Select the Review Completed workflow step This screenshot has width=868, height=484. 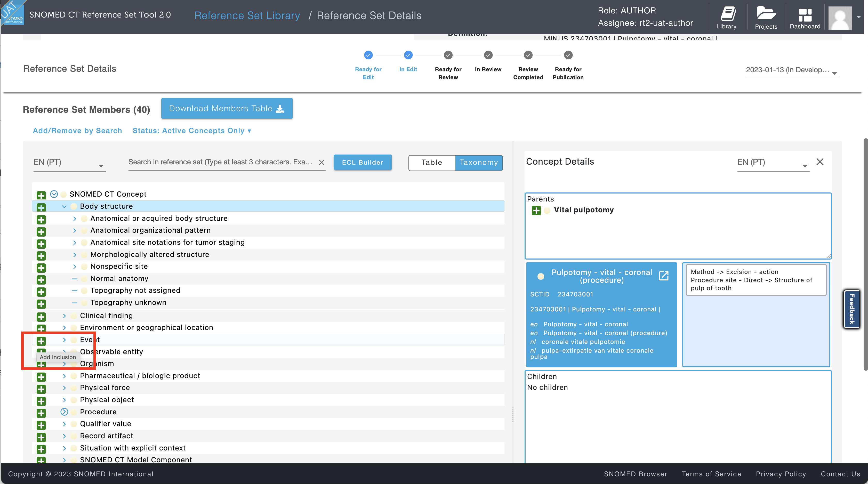[x=528, y=65]
